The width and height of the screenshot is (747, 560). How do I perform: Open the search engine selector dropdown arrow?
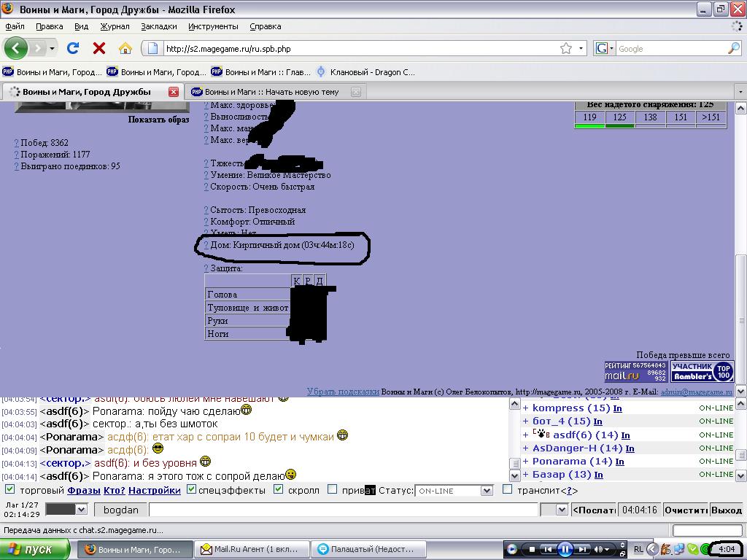click(x=611, y=49)
